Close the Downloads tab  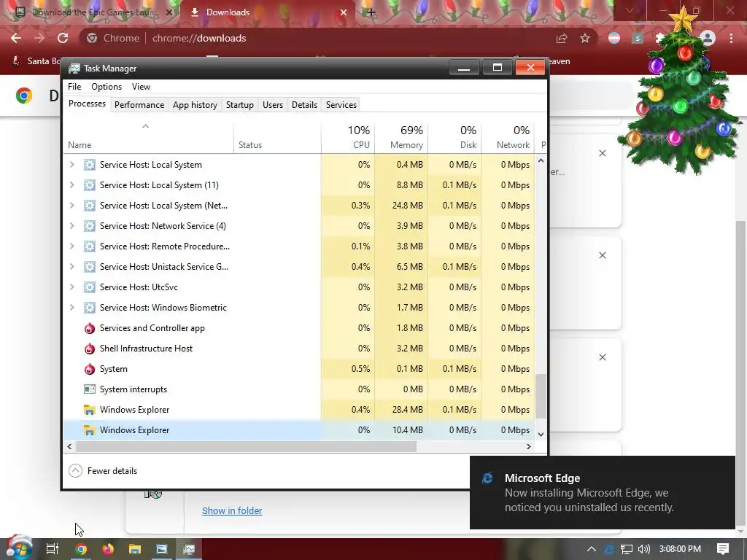coord(344,12)
